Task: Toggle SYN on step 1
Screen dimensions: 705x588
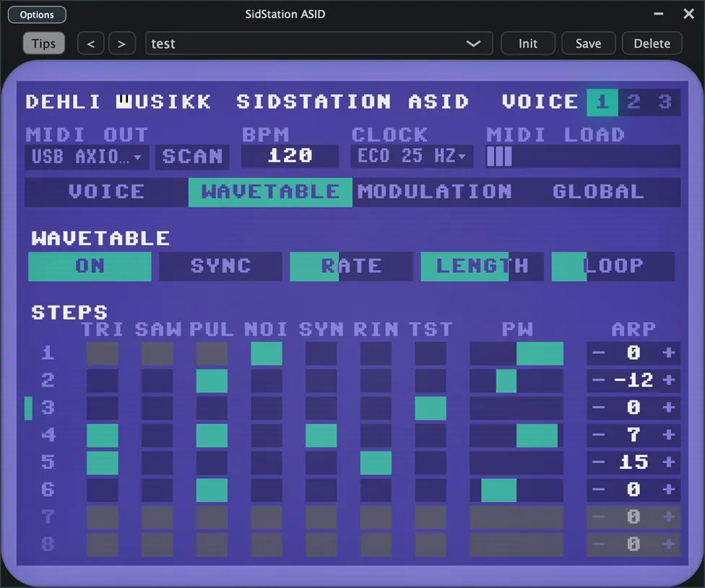Action: pyautogui.click(x=321, y=353)
